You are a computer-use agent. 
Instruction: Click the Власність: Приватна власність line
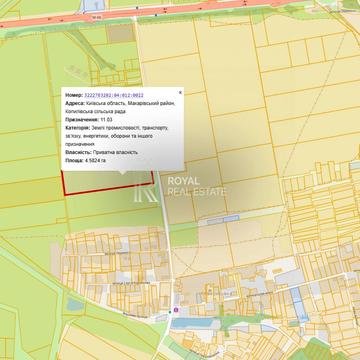[x=101, y=152]
